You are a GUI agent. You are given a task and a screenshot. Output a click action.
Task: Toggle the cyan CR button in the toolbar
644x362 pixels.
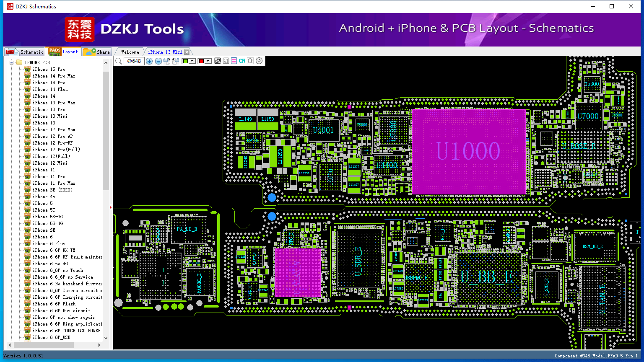(x=242, y=61)
